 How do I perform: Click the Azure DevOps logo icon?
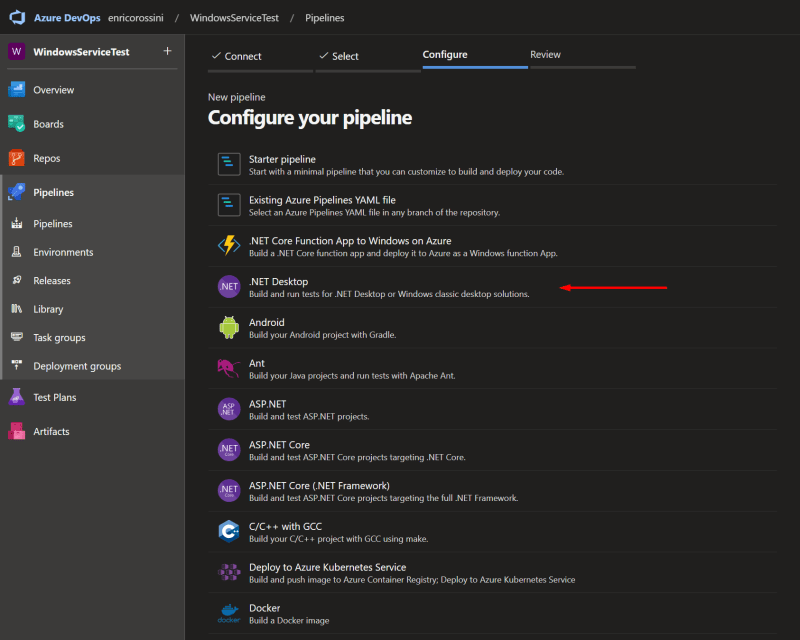point(17,17)
